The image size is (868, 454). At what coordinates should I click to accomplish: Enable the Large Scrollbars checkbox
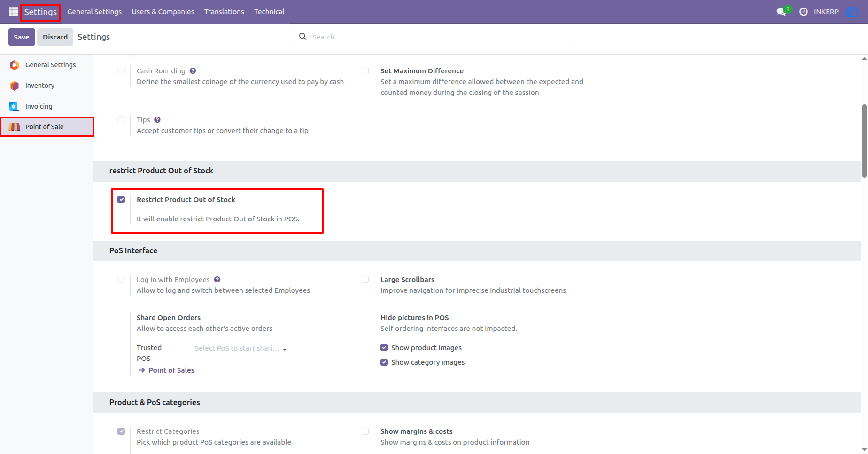[365, 279]
